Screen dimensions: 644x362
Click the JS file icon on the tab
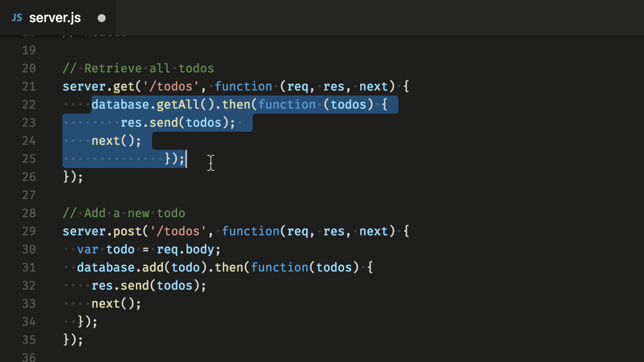(x=17, y=18)
